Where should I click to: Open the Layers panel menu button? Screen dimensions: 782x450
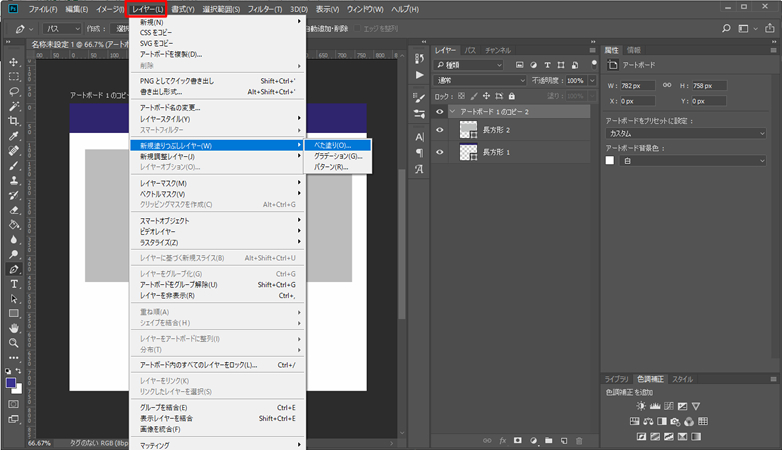tap(592, 50)
